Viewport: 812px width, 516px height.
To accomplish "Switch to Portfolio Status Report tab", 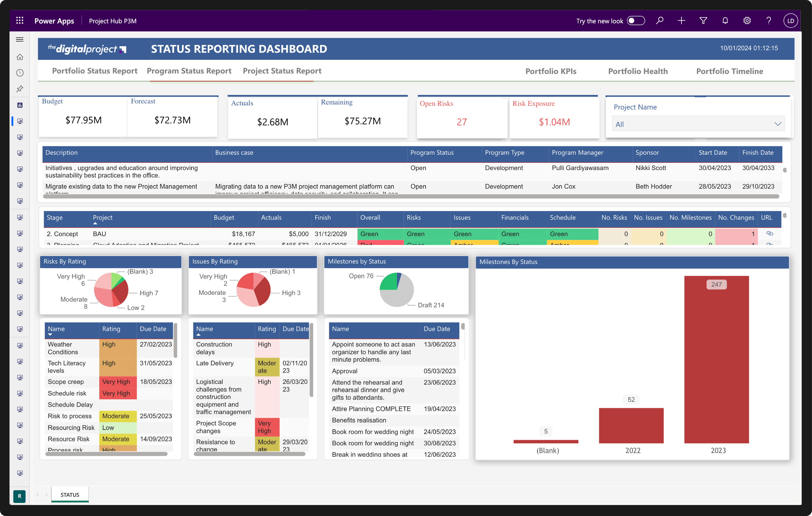I will pyautogui.click(x=95, y=71).
